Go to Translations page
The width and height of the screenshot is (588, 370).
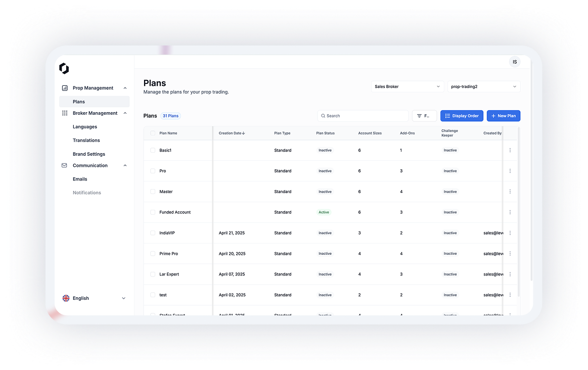[x=86, y=140]
